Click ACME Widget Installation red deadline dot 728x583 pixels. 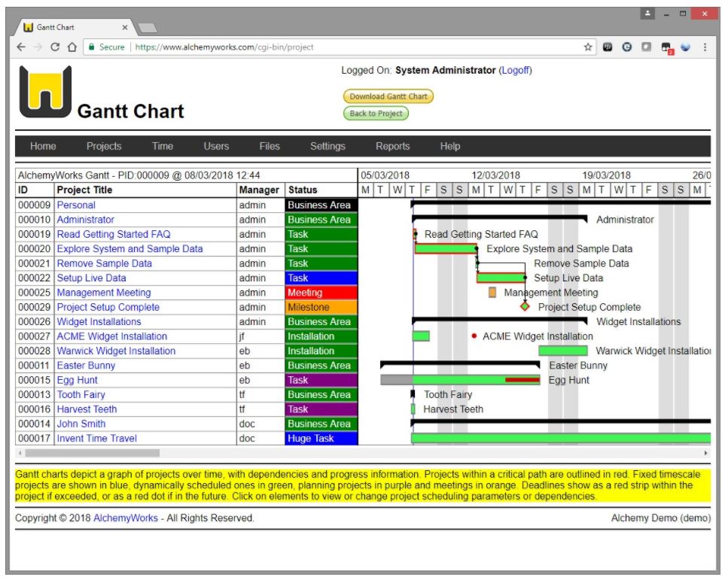point(474,336)
